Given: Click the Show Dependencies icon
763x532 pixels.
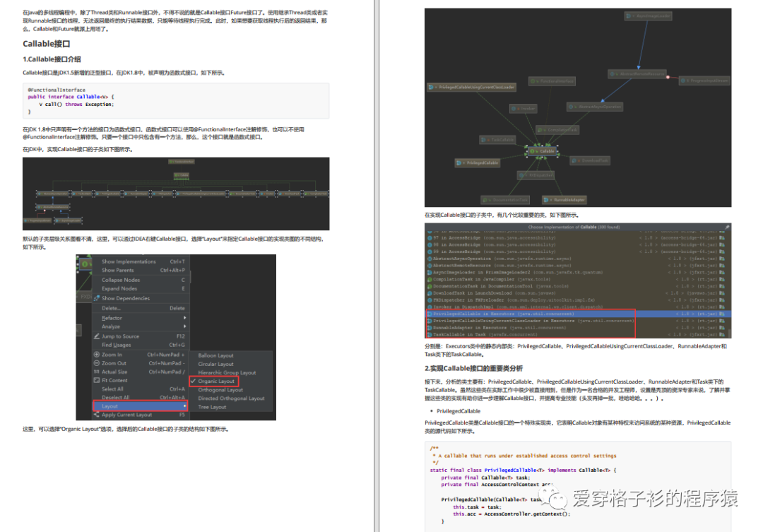Looking at the screenshot, I should point(96,298).
